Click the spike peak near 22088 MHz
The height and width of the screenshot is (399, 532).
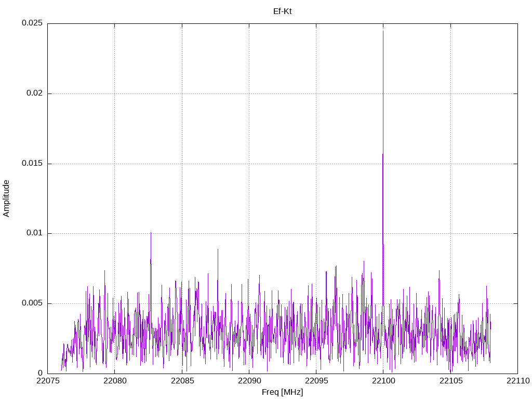click(x=218, y=250)
